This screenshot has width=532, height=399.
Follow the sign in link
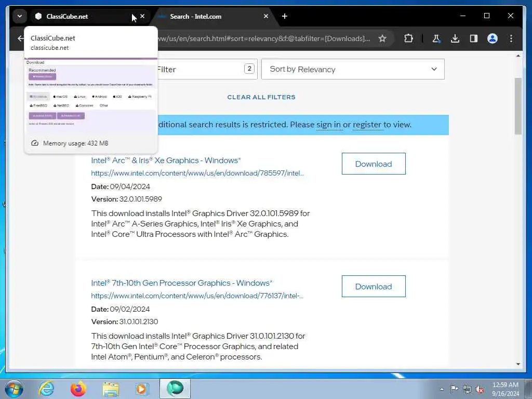click(x=328, y=125)
